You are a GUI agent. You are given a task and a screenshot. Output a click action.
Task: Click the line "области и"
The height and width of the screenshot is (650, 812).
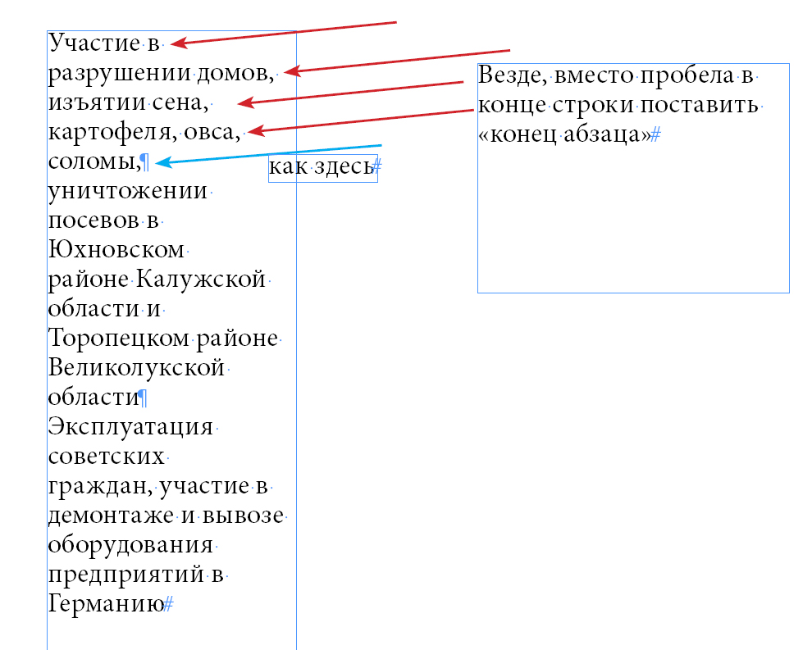pos(105,309)
